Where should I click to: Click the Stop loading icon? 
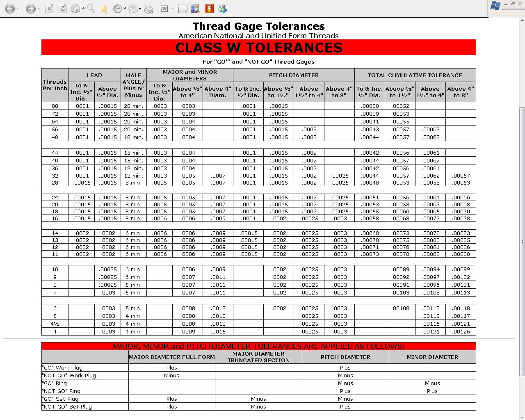pos(49,8)
